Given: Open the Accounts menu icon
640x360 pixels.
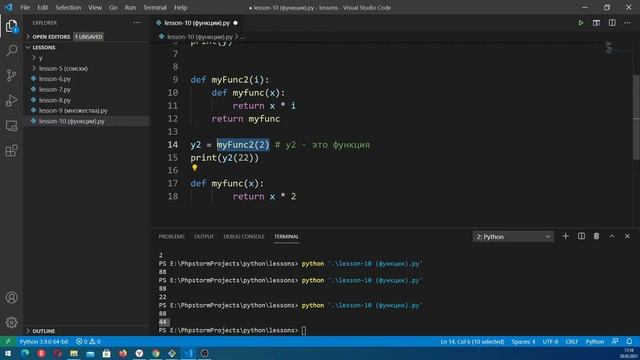Looking at the screenshot, I should tap(11, 298).
